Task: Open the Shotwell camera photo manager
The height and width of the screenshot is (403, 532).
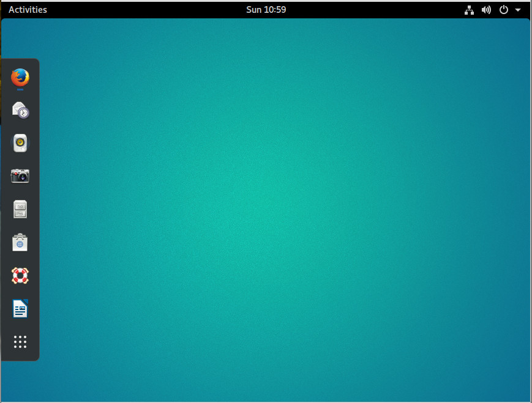Action: pos(20,176)
